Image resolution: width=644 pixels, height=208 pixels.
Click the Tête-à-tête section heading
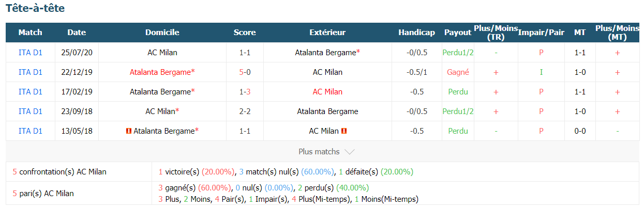[x=35, y=9]
